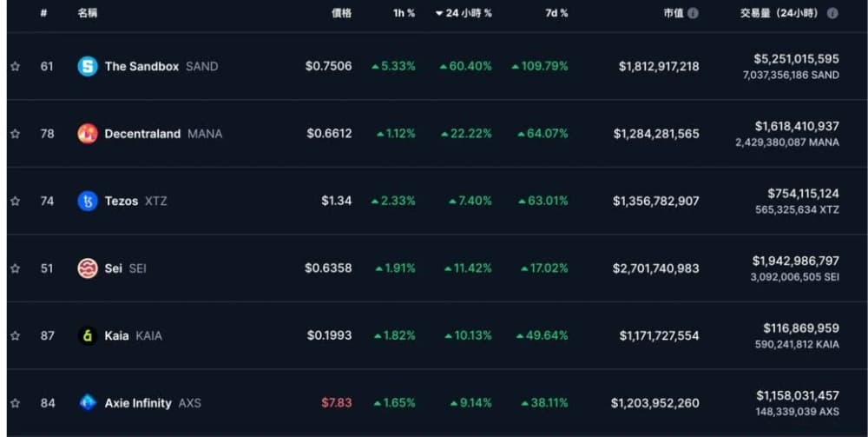This screenshot has width=868, height=437.
Task: Toggle watchlist star for Sei
Action: [16, 268]
